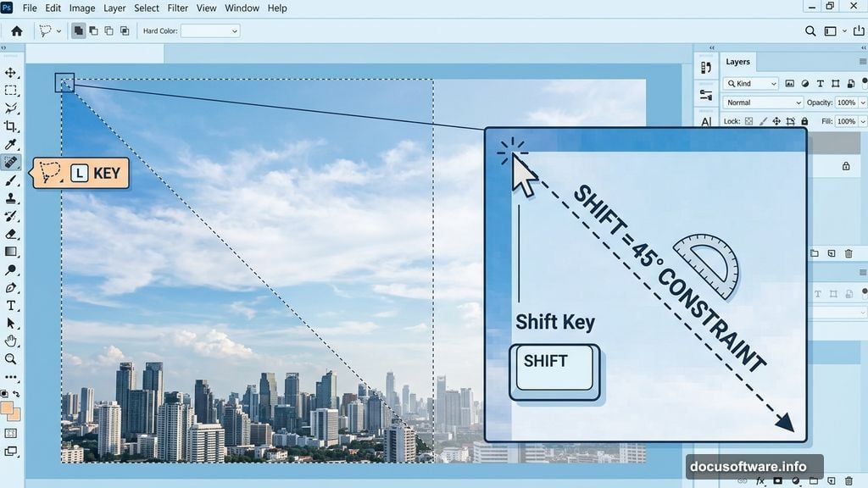Select the Zoom tool

[11, 358]
